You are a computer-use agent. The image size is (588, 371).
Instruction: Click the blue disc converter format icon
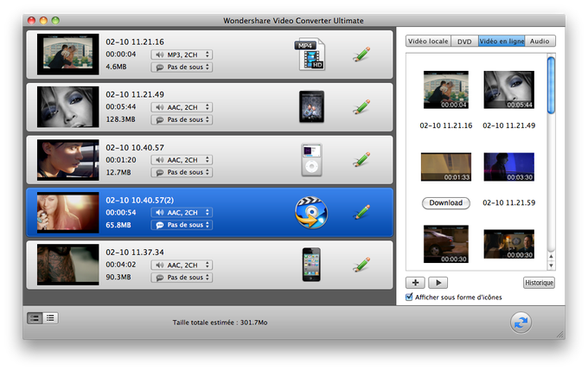click(x=311, y=213)
